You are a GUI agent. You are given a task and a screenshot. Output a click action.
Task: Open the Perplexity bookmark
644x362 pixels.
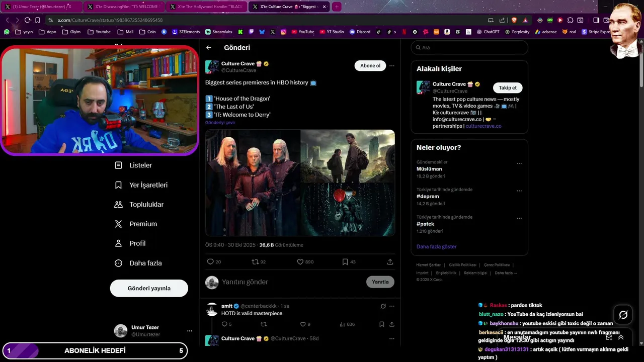[517, 32]
